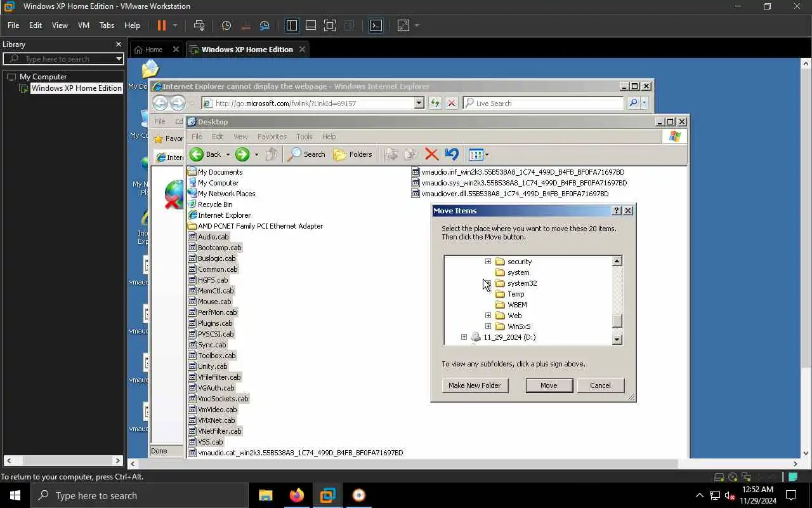Image resolution: width=812 pixels, height=508 pixels.
Task: Open the Library search dropdown arrow
Action: [x=119, y=59]
